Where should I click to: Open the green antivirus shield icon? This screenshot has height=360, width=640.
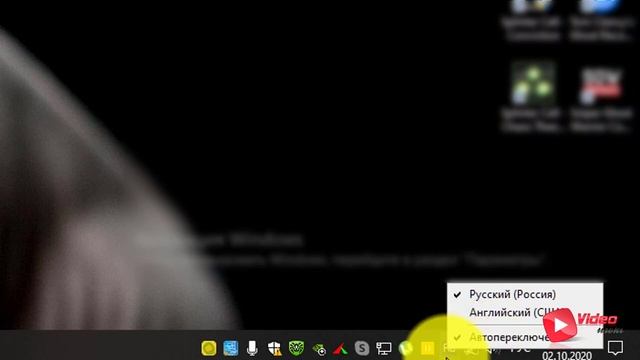pyautogui.click(x=296, y=348)
